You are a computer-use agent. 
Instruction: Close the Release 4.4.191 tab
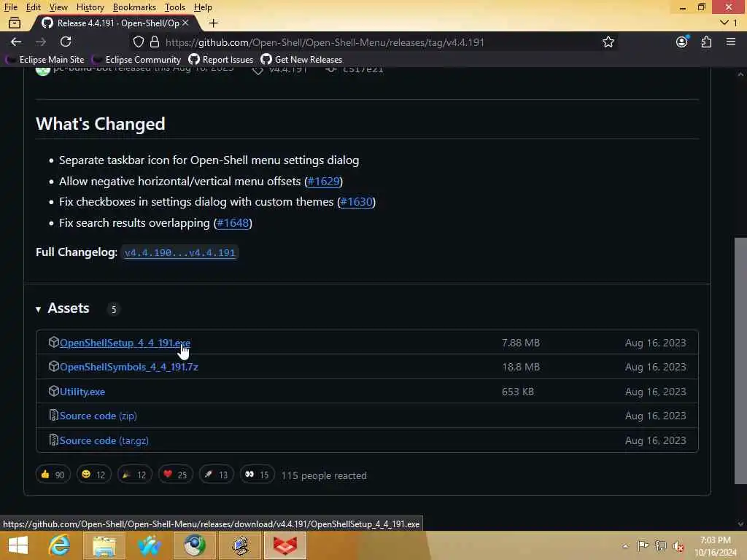tap(185, 23)
